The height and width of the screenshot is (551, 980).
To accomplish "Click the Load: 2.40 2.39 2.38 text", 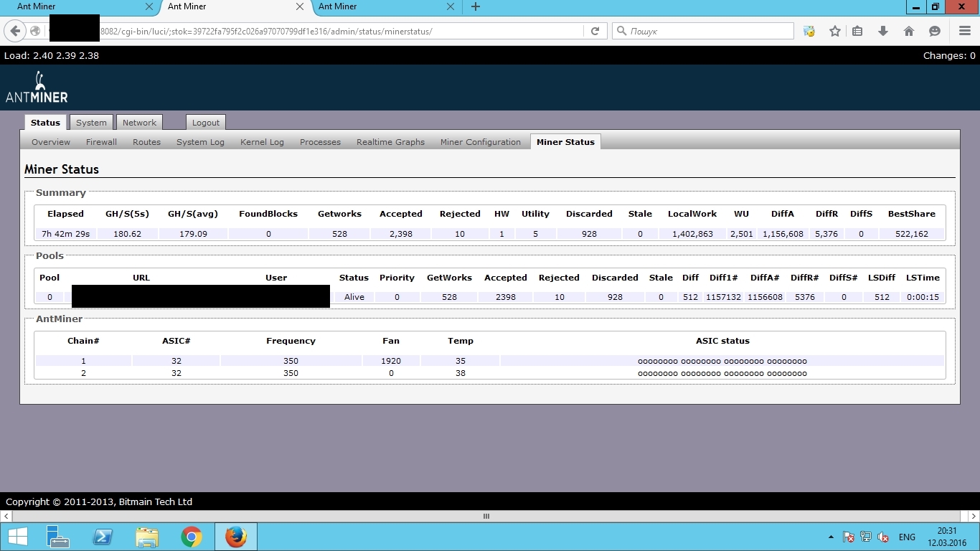I will pos(52,55).
